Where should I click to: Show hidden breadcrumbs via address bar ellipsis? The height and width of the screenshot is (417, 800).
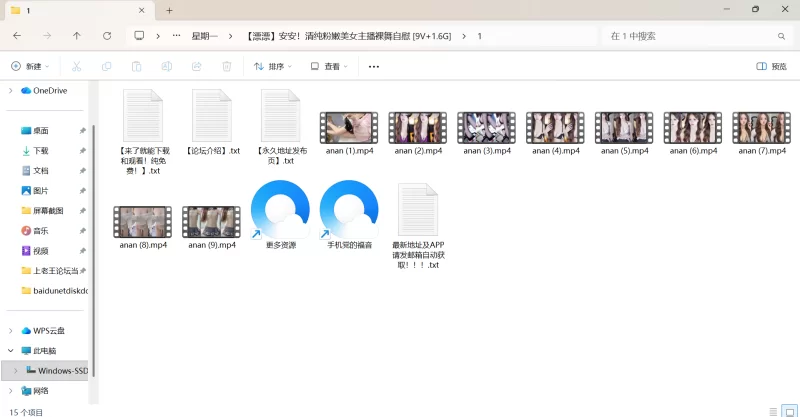(177, 36)
